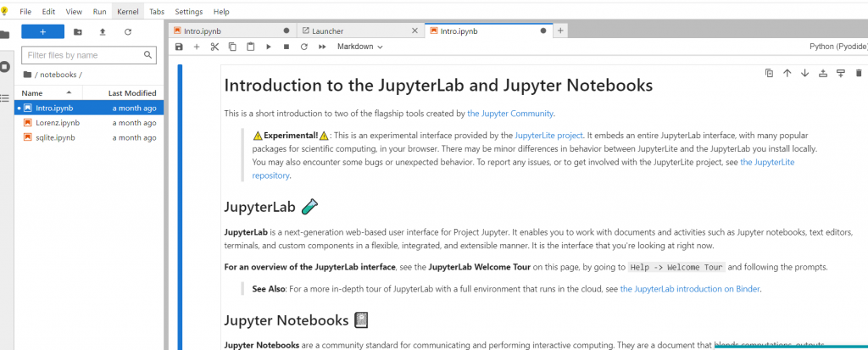Insert a cell below using toolbar plus
Screen dimensions: 868x350
pyautogui.click(x=197, y=47)
